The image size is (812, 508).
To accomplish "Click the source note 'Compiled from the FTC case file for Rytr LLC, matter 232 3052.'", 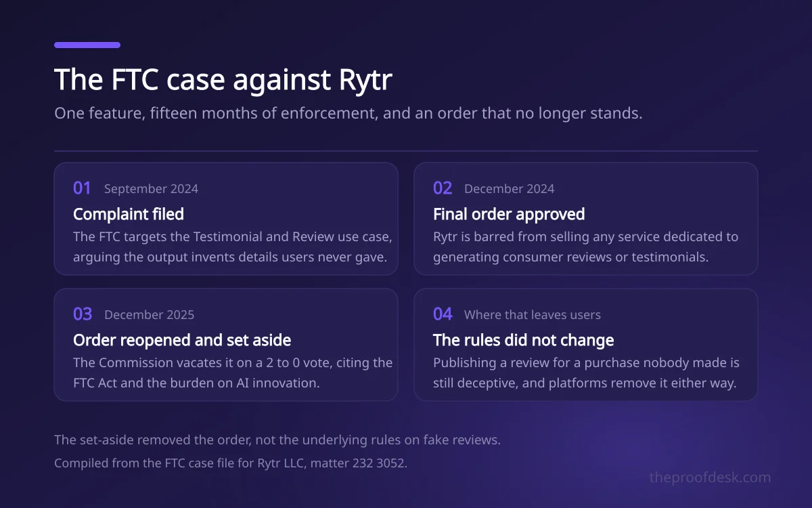I will click(231, 464).
